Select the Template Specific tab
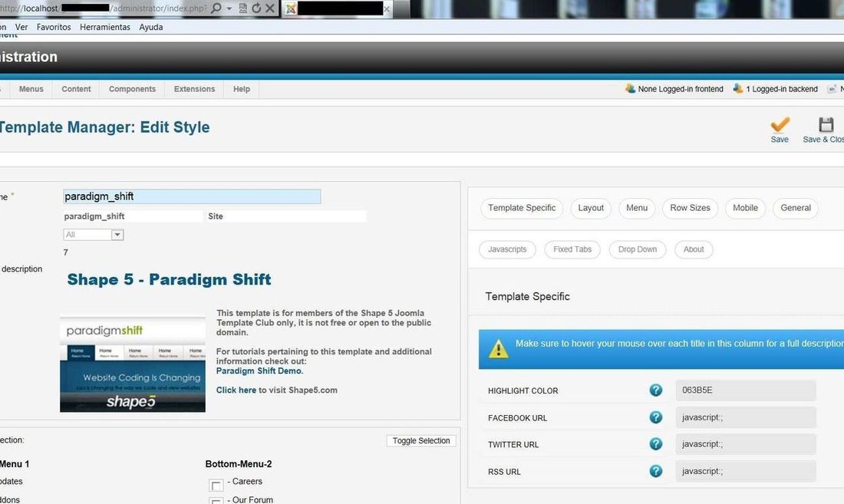844x504 pixels. [x=522, y=208]
